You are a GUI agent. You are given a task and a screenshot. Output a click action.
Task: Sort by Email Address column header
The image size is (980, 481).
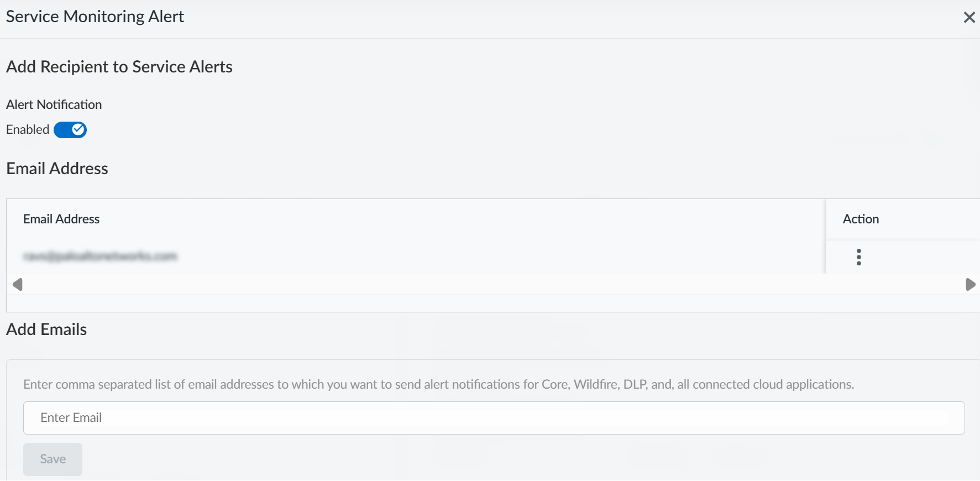pos(61,219)
